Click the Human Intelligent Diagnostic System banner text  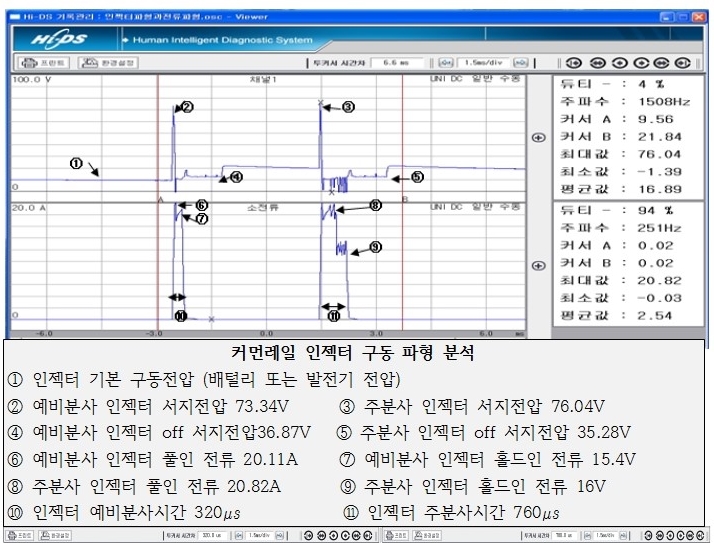pyautogui.click(x=223, y=40)
